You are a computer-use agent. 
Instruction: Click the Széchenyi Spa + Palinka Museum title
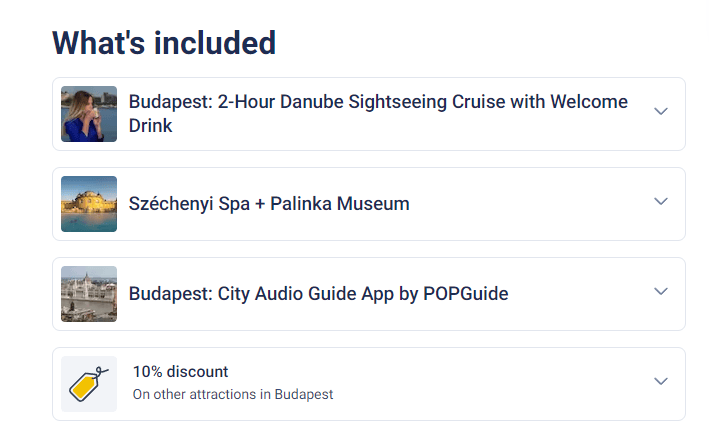point(269,203)
